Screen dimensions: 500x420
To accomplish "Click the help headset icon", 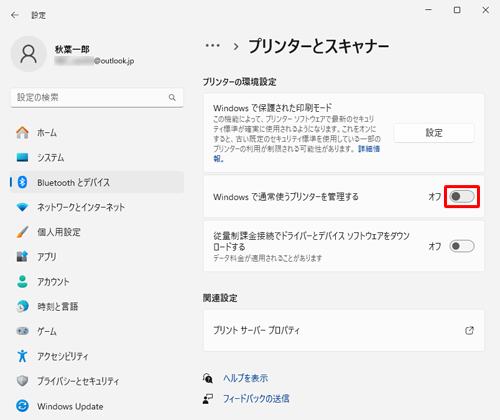I will [208, 378].
